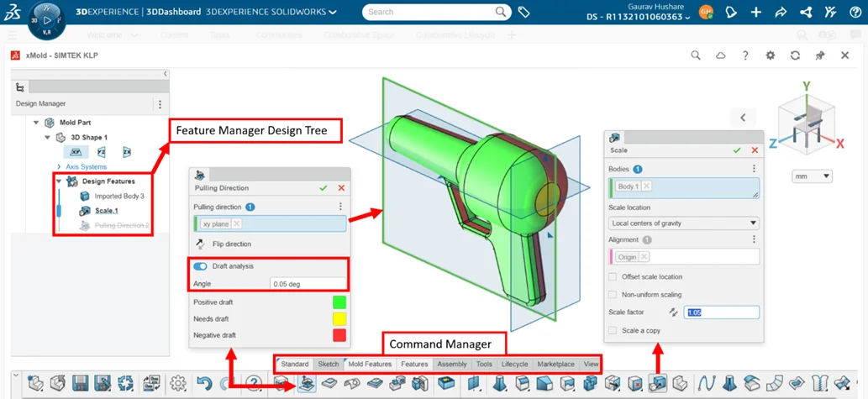
Task: Click the share arrow icon in top bar
Action: point(781,12)
